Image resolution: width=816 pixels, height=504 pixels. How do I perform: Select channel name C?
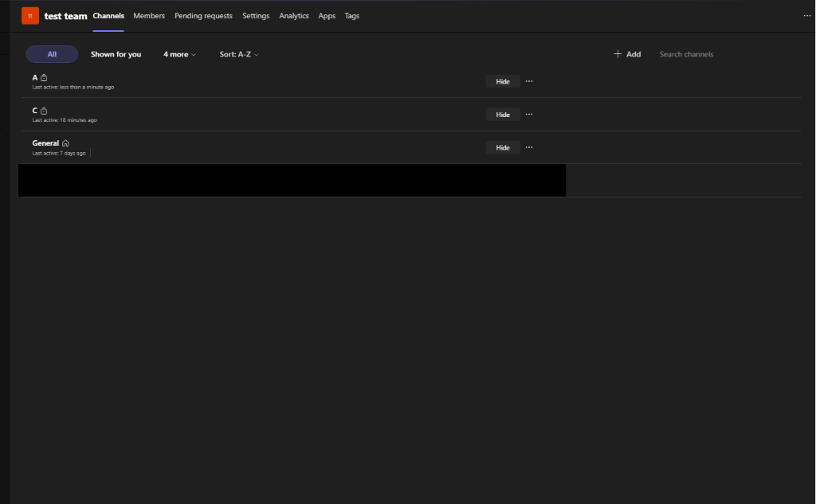pos(35,111)
